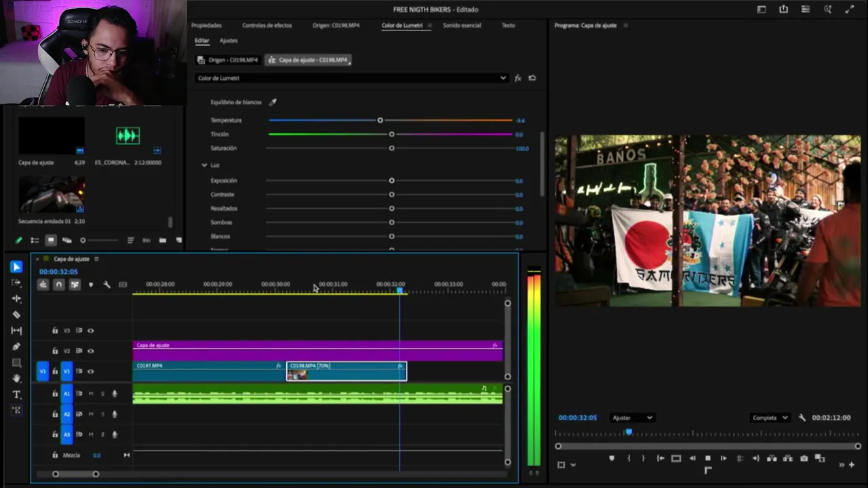This screenshot has height=488, width=868.
Task: Click the Capa de ajuste clip on V2
Action: pos(317,350)
